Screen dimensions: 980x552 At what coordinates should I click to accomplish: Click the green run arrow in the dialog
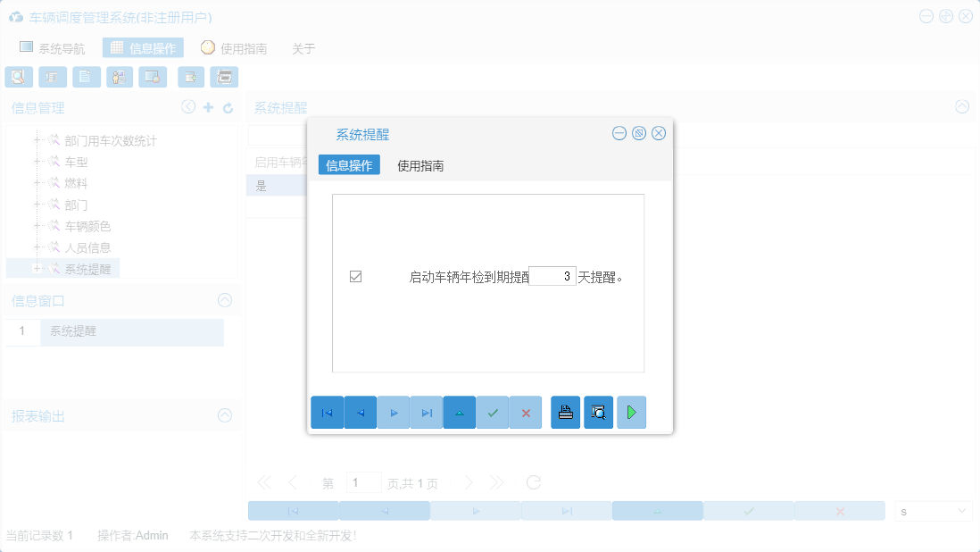point(631,412)
